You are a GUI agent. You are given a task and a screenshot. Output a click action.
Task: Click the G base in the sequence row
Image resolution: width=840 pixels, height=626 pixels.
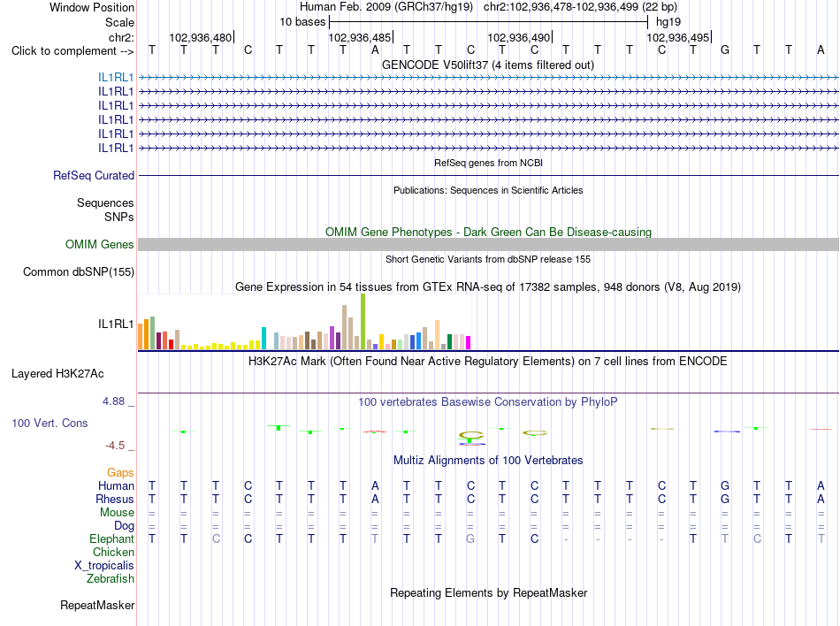pyautogui.click(x=725, y=50)
